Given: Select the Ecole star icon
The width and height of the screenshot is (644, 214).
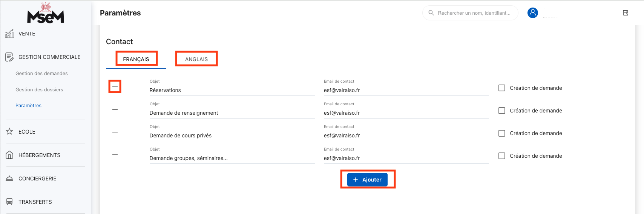Looking at the screenshot, I should 9,132.
